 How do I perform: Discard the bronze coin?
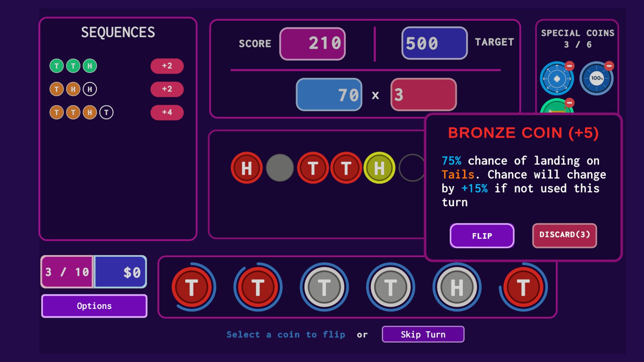click(x=565, y=235)
